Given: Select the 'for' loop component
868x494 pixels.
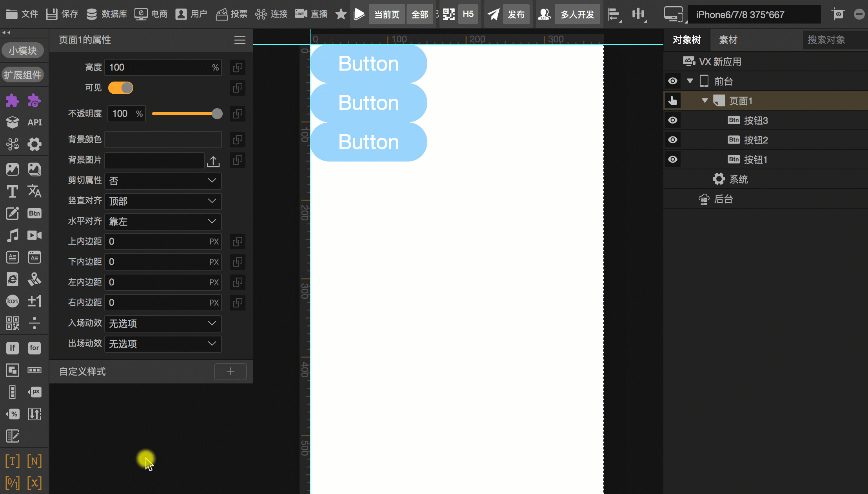Looking at the screenshot, I should point(35,348).
